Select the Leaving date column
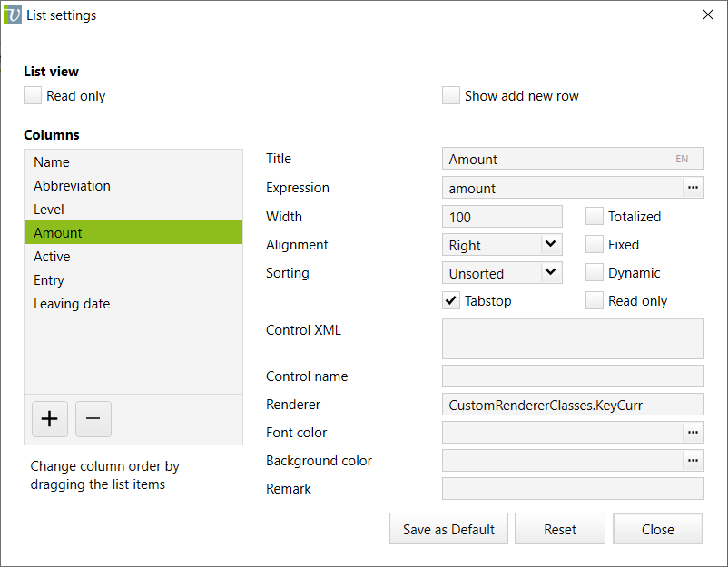The width and height of the screenshot is (728, 567). 72,304
